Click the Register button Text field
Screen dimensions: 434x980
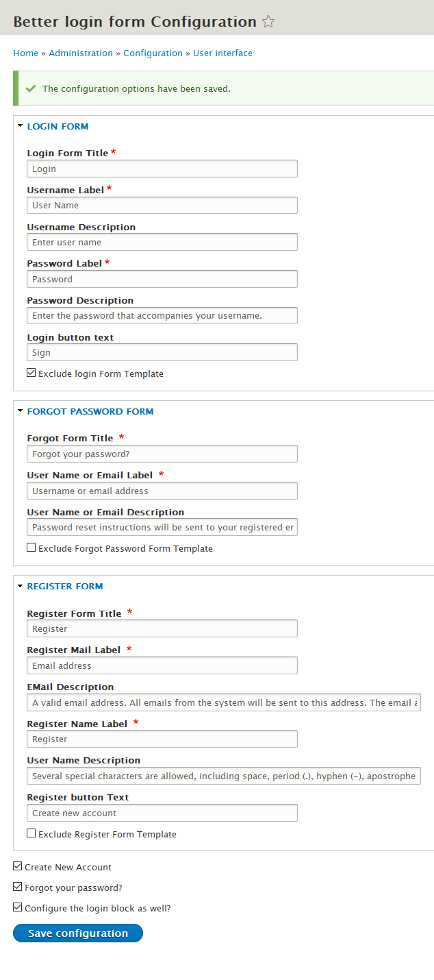[x=162, y=813]
